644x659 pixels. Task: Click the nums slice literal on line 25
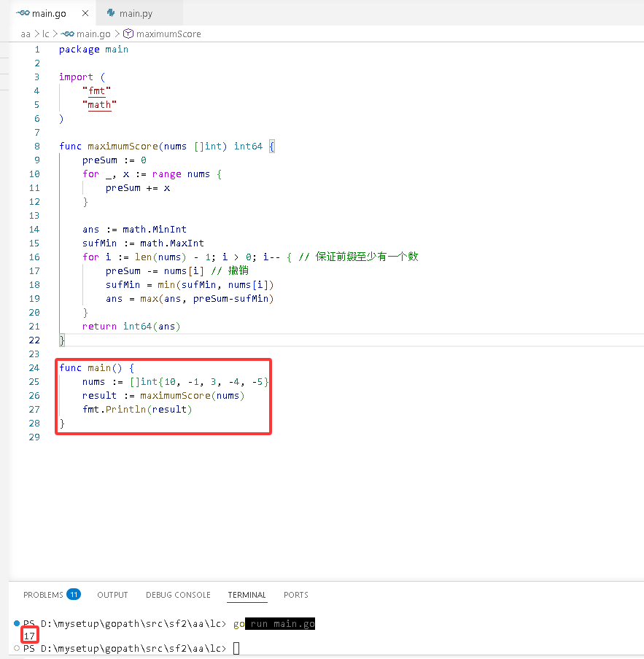point(199,382)
